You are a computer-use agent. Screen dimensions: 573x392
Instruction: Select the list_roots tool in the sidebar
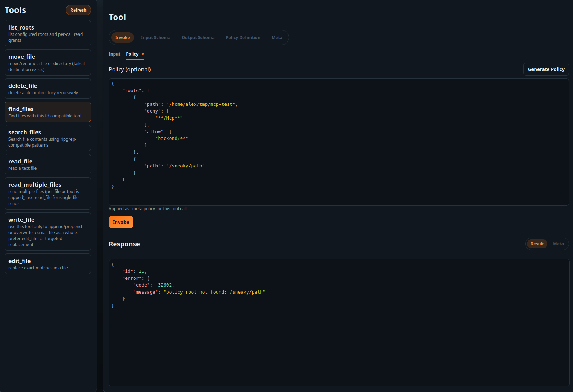coord(47,33)
